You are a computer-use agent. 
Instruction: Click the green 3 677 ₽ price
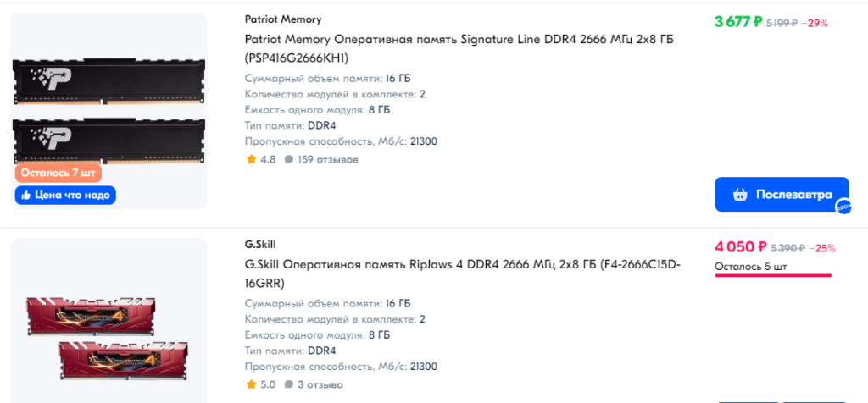[739, 22]
